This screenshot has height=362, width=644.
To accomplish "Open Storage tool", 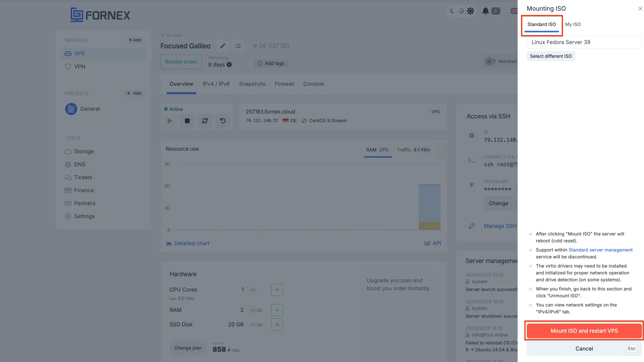I will tap(79, 151).
